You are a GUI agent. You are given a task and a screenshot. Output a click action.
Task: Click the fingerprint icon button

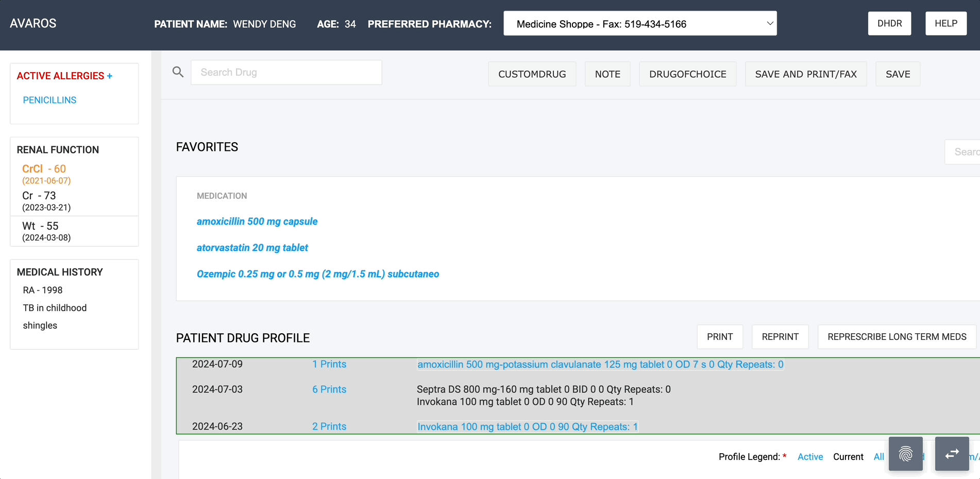(x=905, y=454)
